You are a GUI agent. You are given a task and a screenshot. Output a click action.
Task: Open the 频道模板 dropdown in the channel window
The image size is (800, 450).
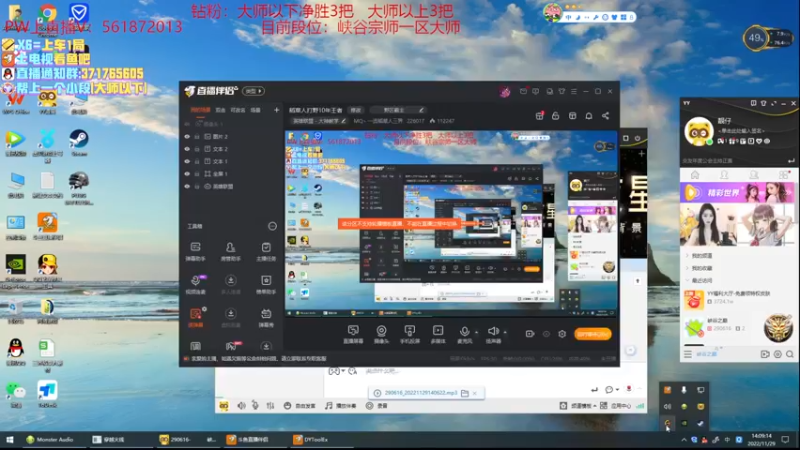point(579,406)
